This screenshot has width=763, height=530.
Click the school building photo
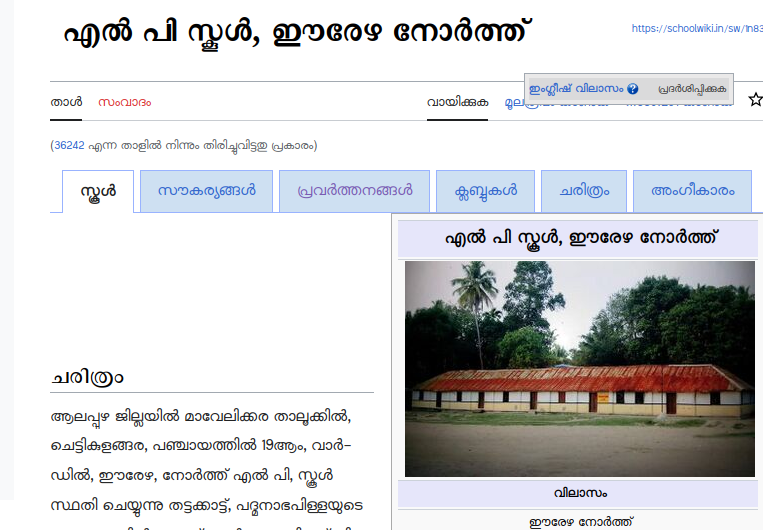tap(579, 368)
